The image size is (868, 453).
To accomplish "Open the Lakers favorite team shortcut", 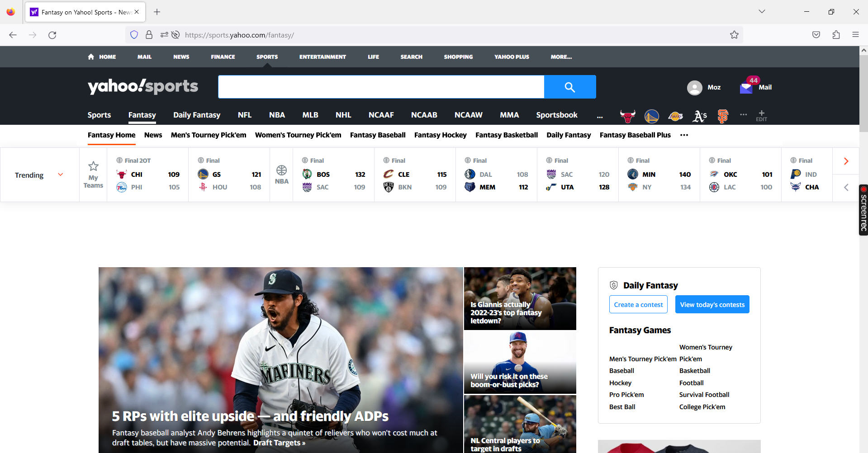I will 675,116.
